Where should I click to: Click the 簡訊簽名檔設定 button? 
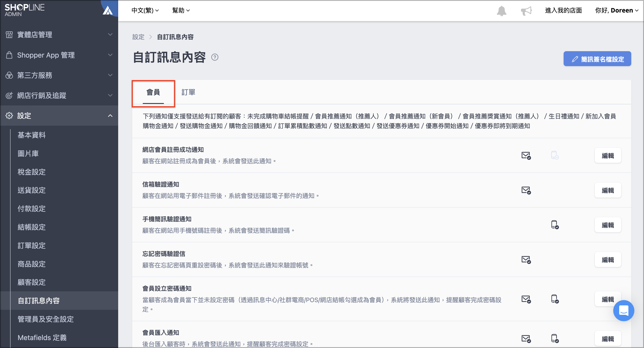click(597, 59)
